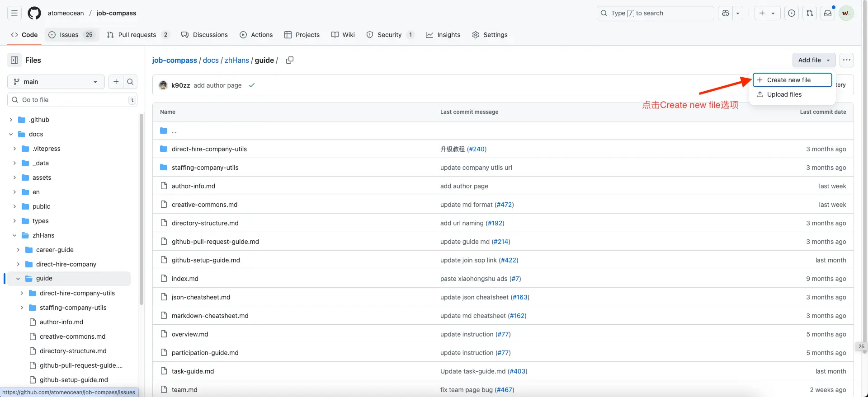Switch to the Issues tab
Screen dimensions: 868x397
click(72, 35)
